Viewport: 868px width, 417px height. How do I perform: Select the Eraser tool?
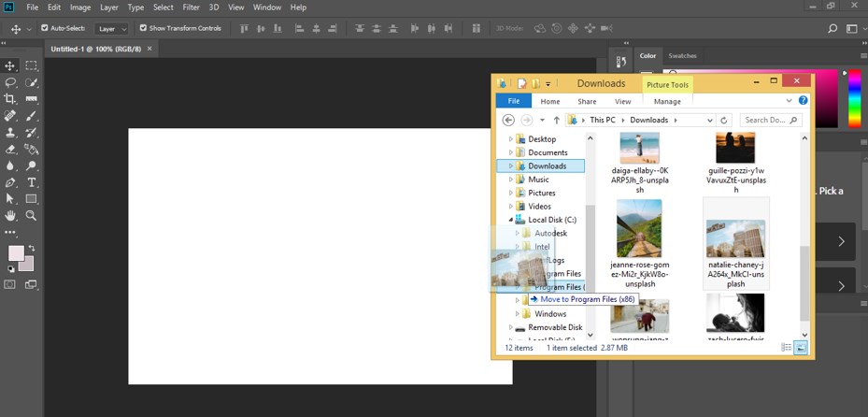click(x=11, y=149)
